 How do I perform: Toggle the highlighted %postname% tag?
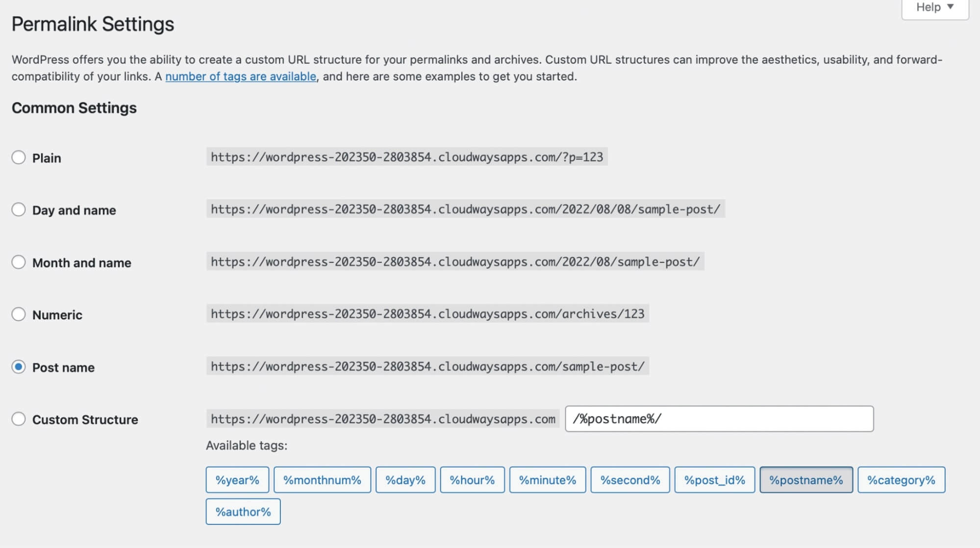point(806,480)
